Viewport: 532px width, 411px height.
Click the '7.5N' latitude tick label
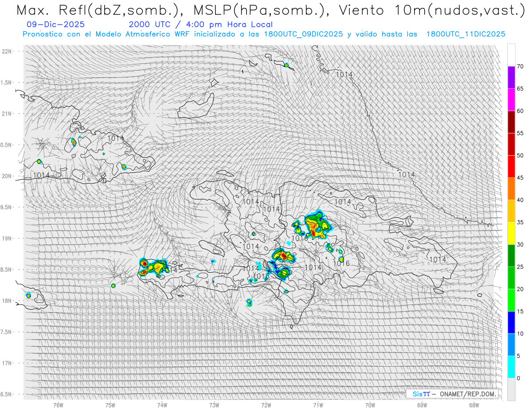7,332
